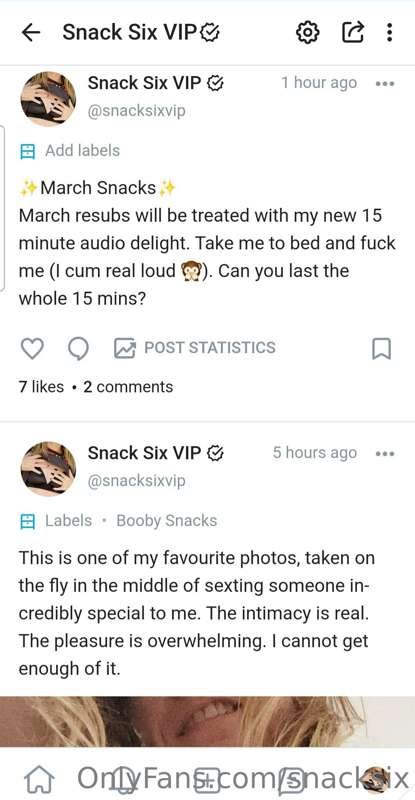View POST STATISTICS for first post
Image resolution: width=415 pixels, height=800 pixels.
point(194,348)
